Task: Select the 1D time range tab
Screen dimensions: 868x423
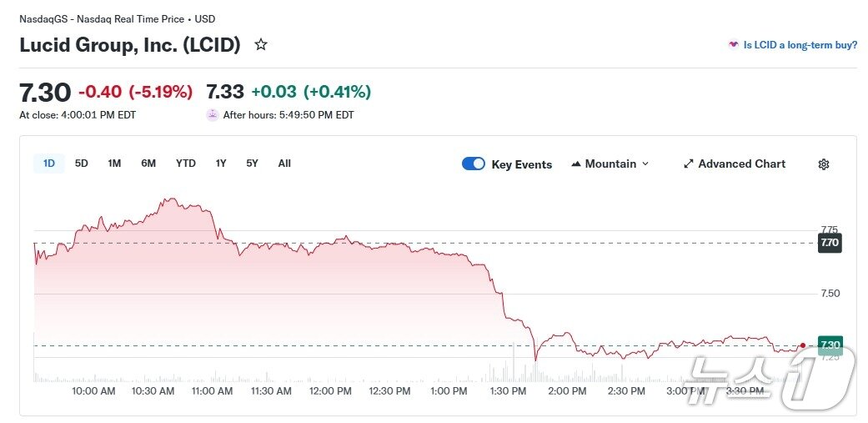Action: pyautogui.click(x=49, y=164)
